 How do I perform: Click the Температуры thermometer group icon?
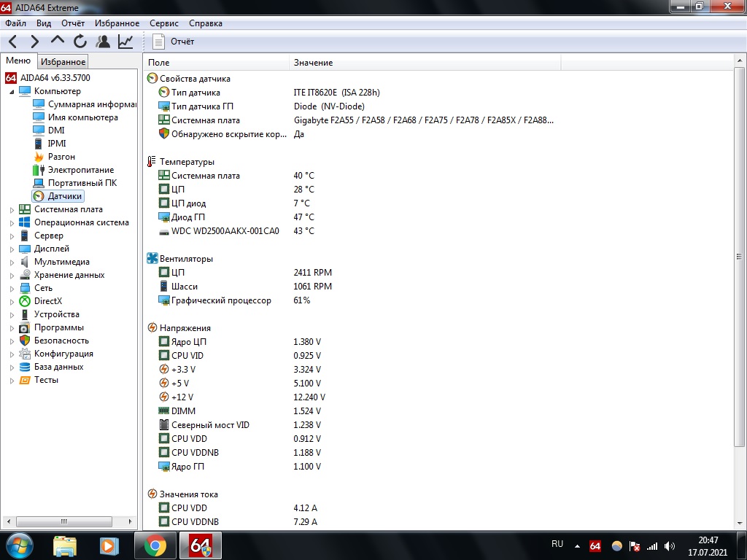click(152, 161)
